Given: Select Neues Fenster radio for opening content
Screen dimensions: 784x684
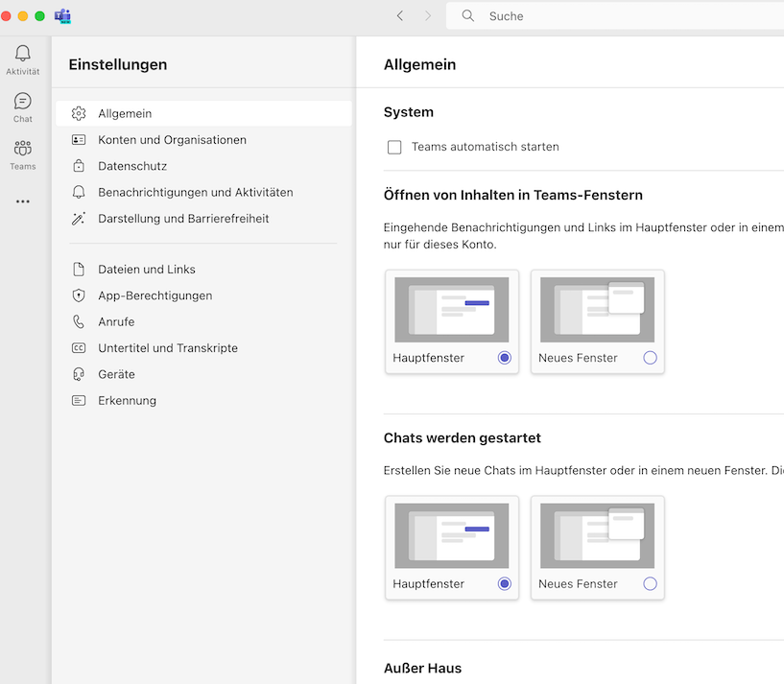Looking at the screenshot, I should click(x=651, y=358).
